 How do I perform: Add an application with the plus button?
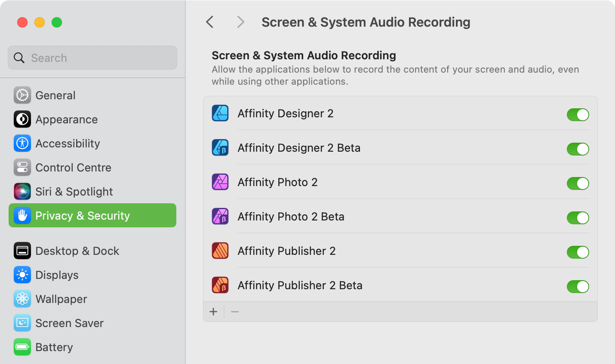pyautogui.click(x=213, y=312)
